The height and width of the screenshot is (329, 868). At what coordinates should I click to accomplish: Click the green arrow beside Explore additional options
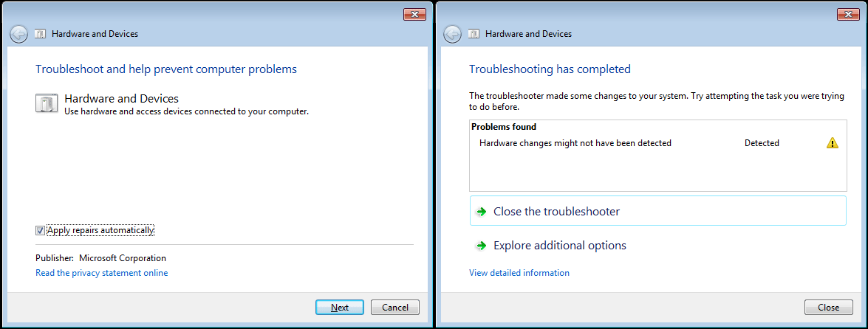[x=481, y=246]
